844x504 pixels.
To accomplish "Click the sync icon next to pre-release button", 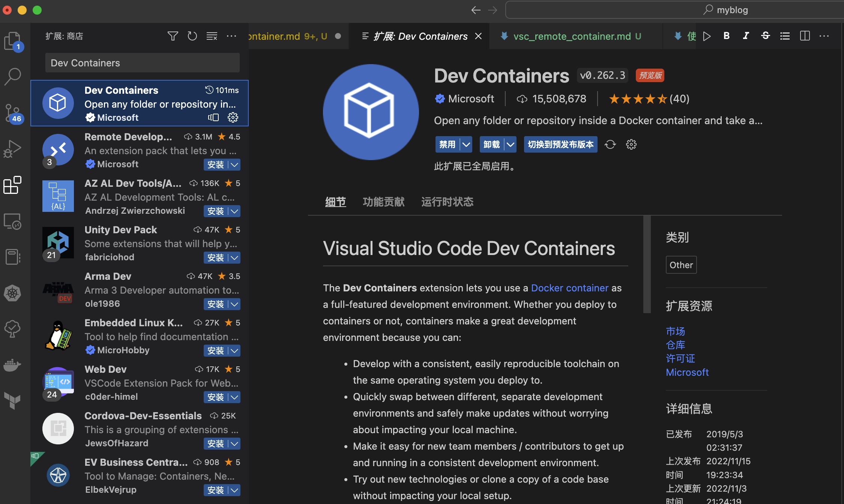I will [610, 144].
